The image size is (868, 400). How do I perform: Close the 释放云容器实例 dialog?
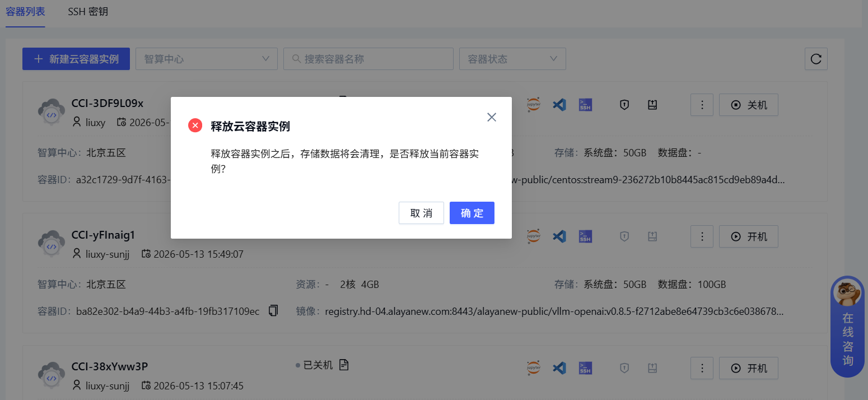point(492,117)
